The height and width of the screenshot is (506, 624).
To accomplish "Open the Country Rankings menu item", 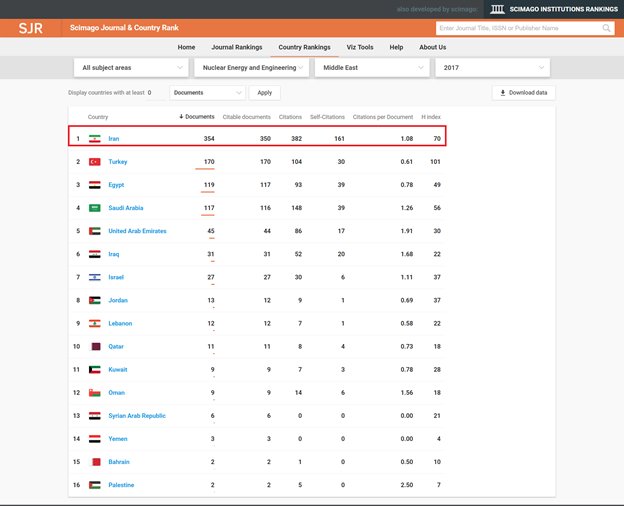I will [x=304, y=47].
